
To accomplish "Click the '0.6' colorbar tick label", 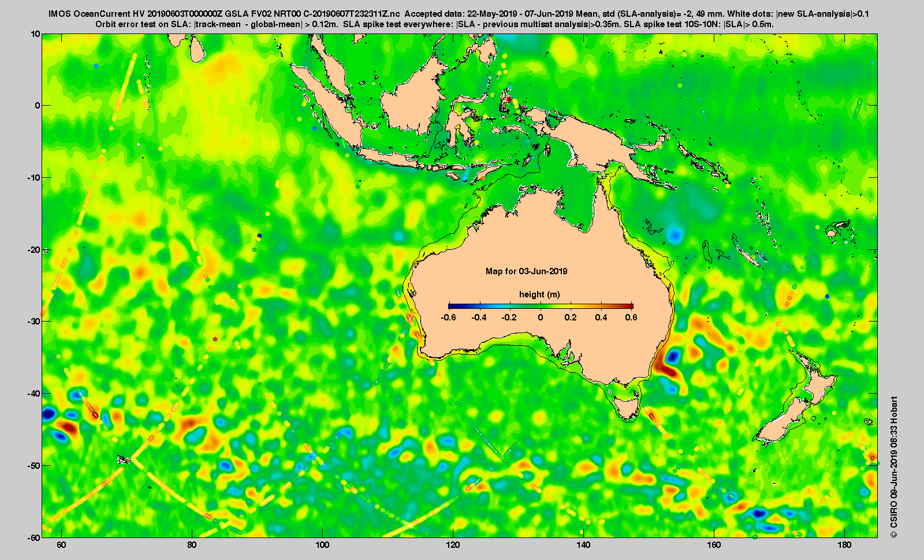I will (631, 318).
